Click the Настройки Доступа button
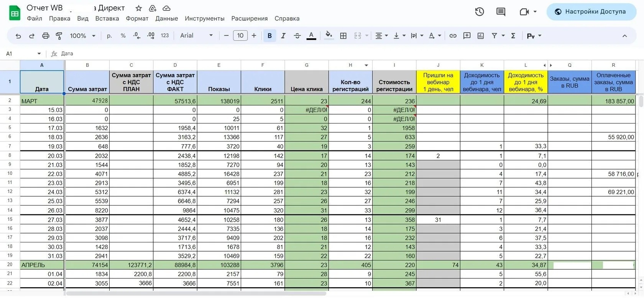644x298 pixels. (x=591, y=12)
